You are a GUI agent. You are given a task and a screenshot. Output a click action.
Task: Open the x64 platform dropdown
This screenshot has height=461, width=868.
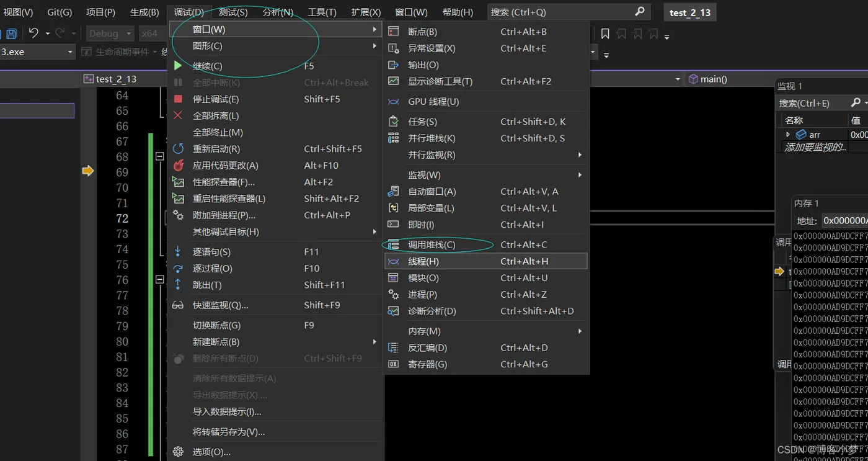pyautogui.click(x=153, y=34)
